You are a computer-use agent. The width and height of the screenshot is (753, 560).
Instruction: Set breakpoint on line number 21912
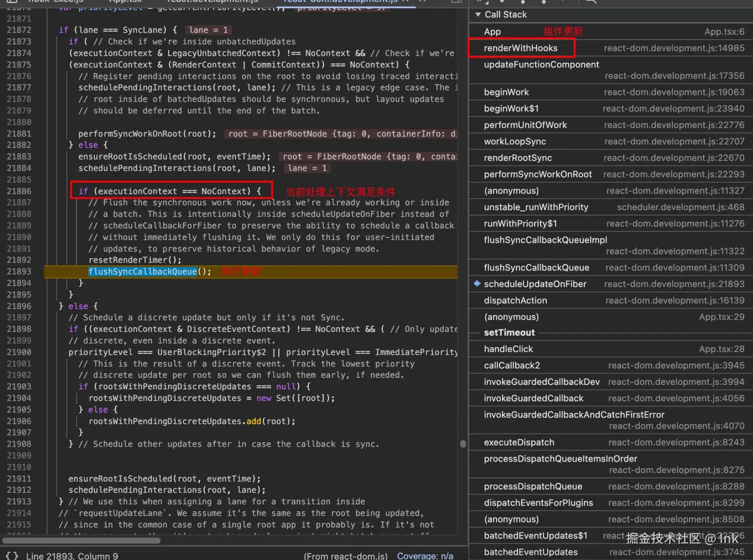point(19,490)
